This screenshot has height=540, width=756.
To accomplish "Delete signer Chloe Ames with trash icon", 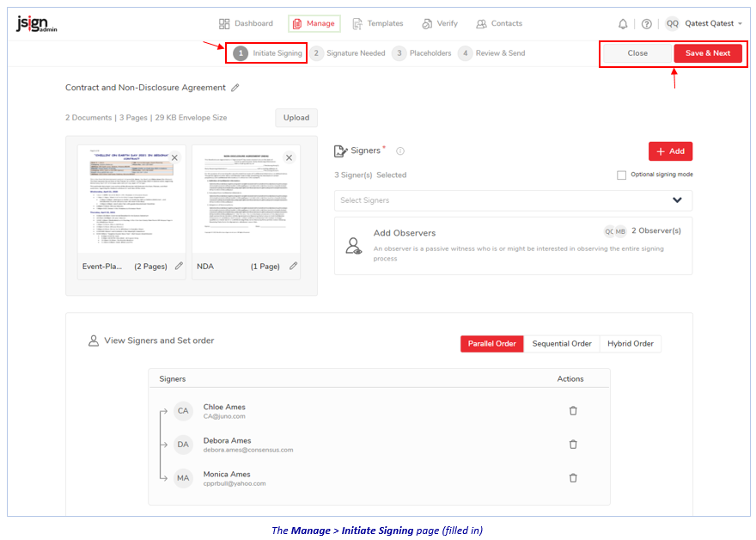I will 573,411.
